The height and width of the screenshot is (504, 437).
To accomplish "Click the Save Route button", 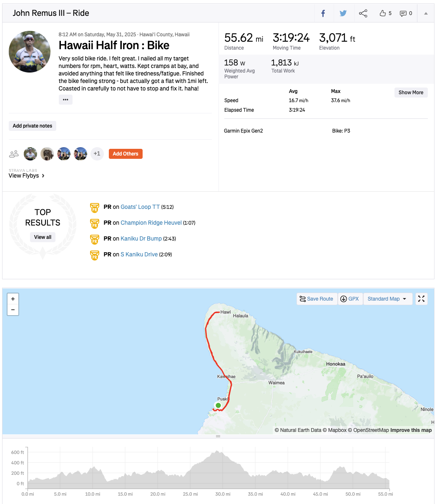I will (316, 299).
